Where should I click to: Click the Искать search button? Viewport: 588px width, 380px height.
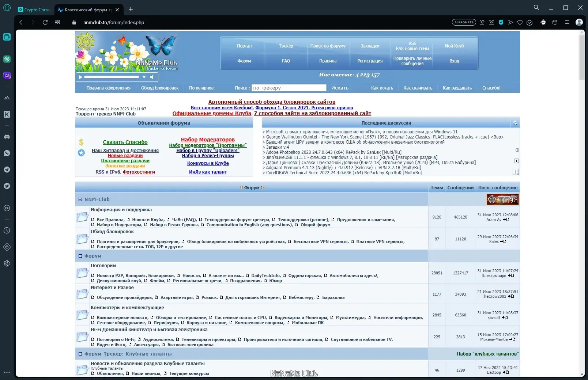(340, 88)
